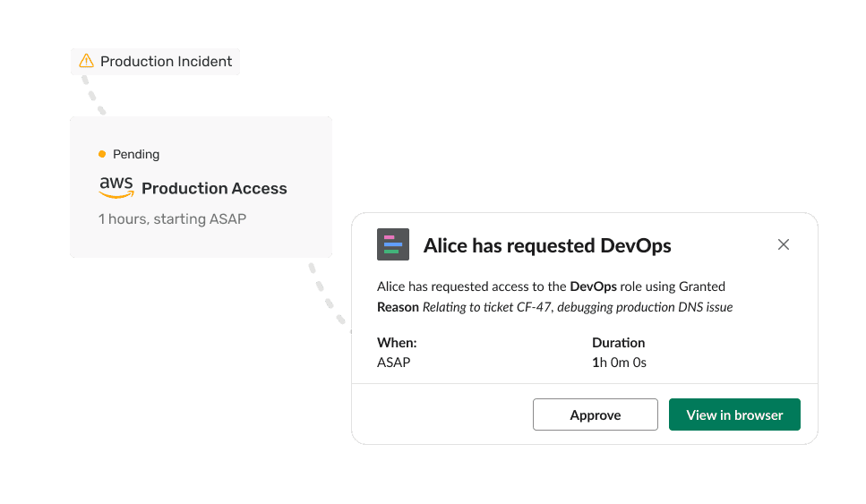Viewport: 866px width, 504px height.
Task: Click the AWS logo on access card
Action: [x=116, y=187]
